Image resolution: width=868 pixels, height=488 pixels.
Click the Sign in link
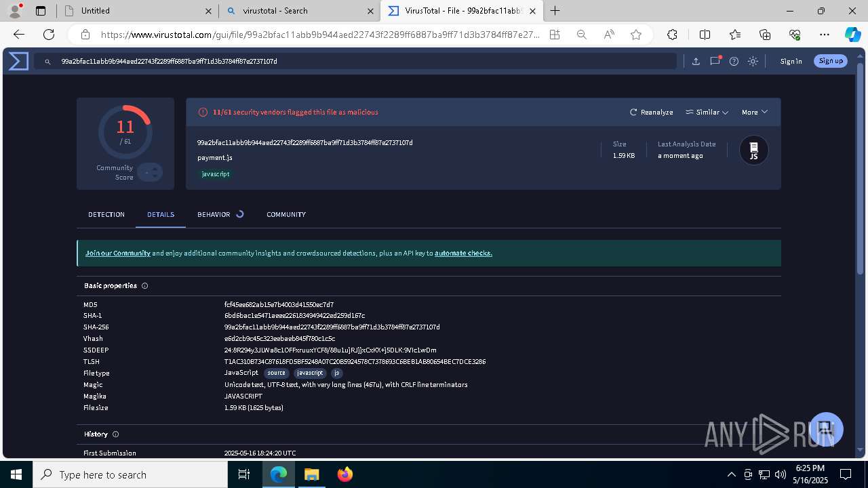tap(791, 61)
